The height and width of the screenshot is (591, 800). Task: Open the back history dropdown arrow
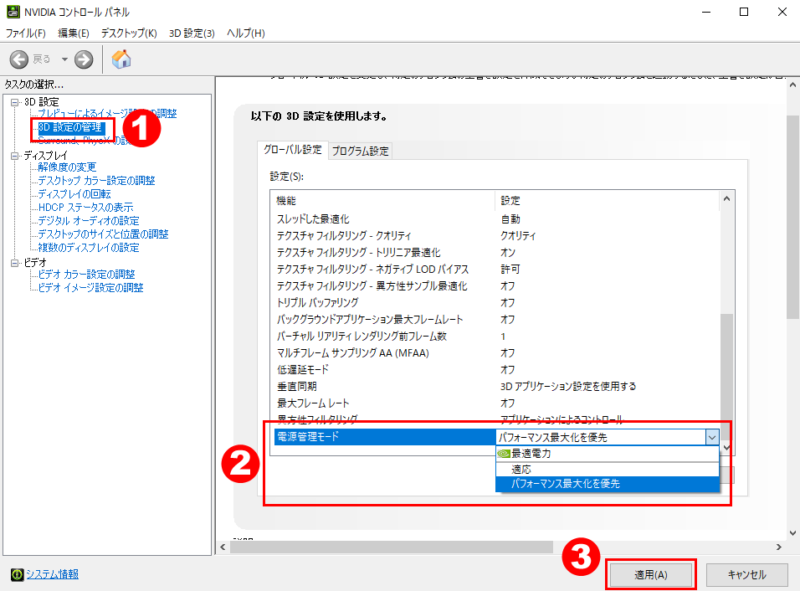click(64, 59)
